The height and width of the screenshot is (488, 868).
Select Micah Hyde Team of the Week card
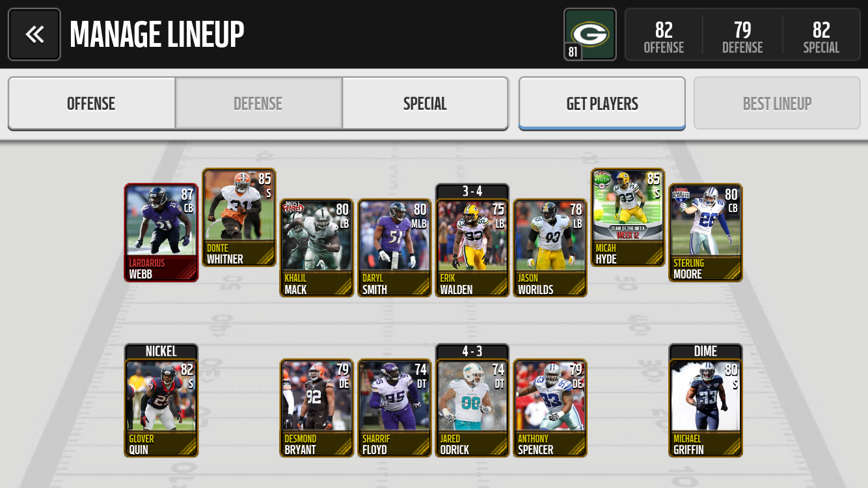click(628, 217)
